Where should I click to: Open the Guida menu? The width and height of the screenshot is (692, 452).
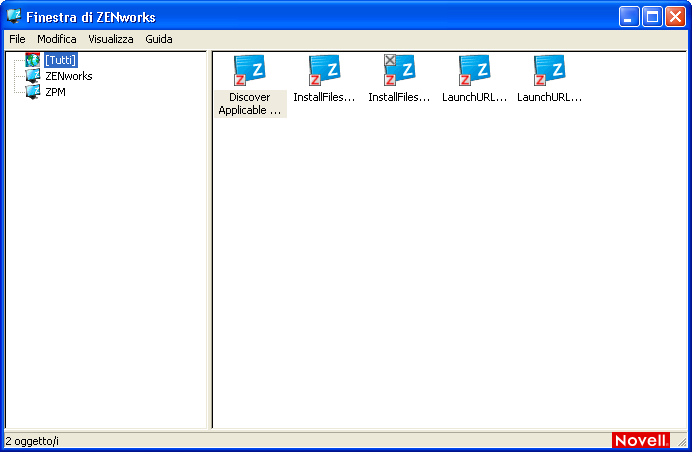tap(159, 39)
